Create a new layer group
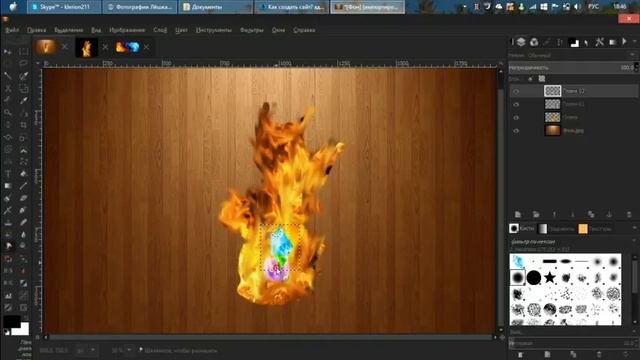This screenshot has width=640, height=360. (536, 214)
